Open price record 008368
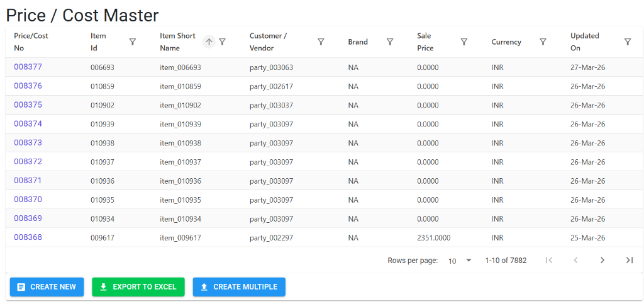The width and height of the screenshot is (644, 304). pos(28,237)
